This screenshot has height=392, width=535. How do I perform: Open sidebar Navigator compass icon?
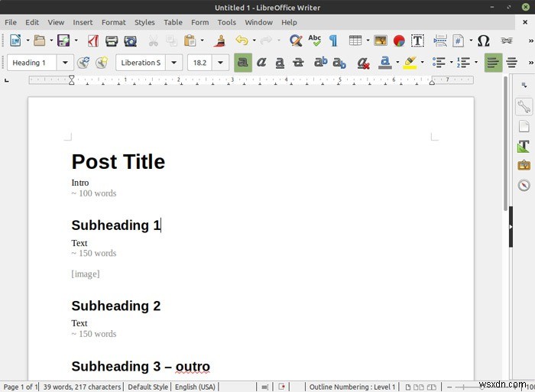(x=524, y=185)
